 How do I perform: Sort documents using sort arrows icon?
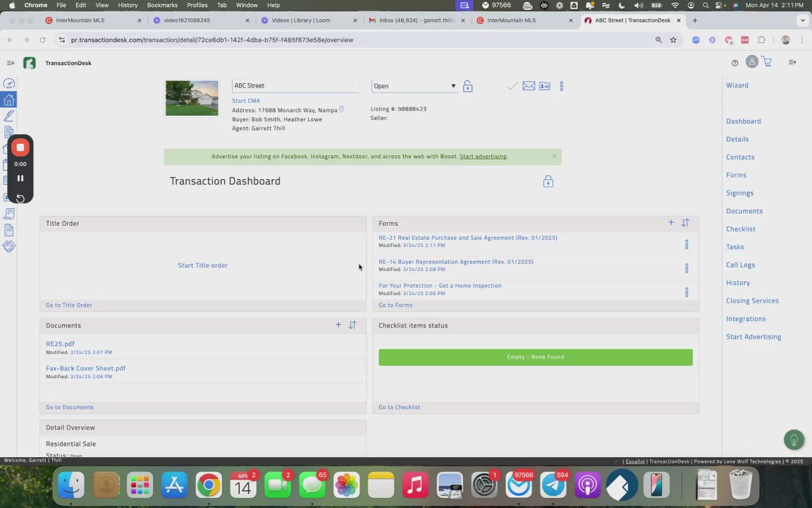click(352, 325)
